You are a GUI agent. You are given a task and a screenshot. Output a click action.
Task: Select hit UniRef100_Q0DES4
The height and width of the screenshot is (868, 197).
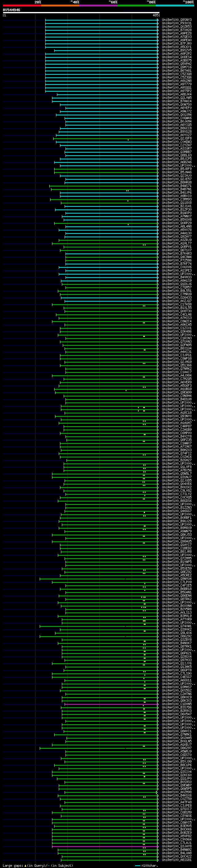(177, 57)
